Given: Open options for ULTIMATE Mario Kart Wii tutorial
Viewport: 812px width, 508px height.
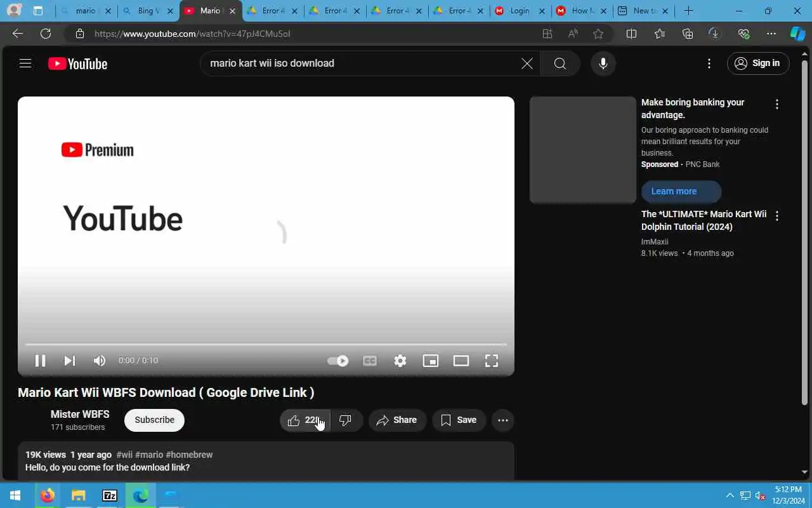Looking at the screenshot, I should 777,216.
